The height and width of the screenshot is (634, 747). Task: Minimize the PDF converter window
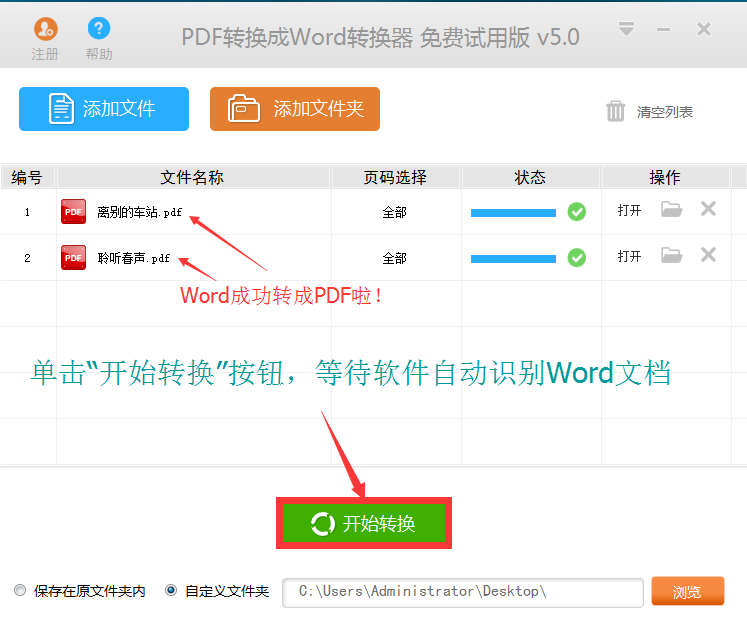tap(663, 30)
